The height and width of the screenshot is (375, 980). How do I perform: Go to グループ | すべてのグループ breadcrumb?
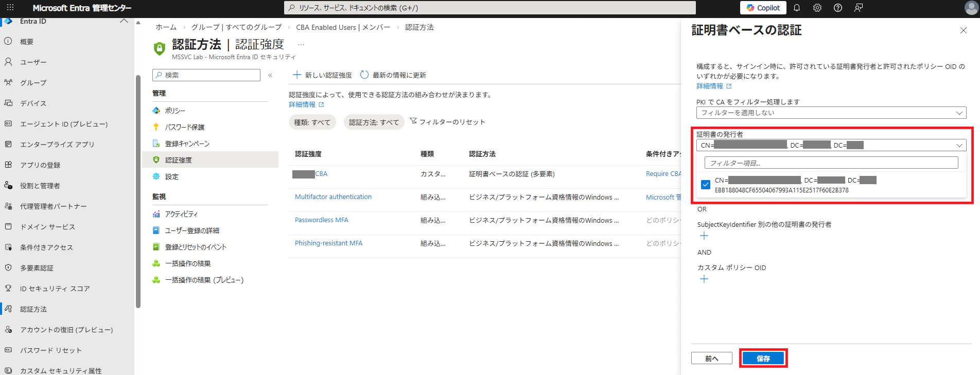(236, 27)
